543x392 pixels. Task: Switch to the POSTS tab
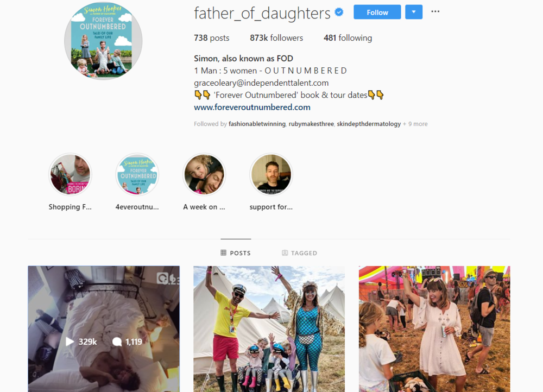pyautogui.click(x=236, y=253)
